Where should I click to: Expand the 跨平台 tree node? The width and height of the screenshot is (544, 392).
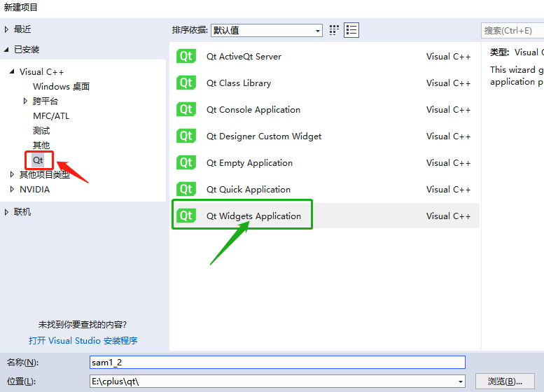click(x=25, y=101)
